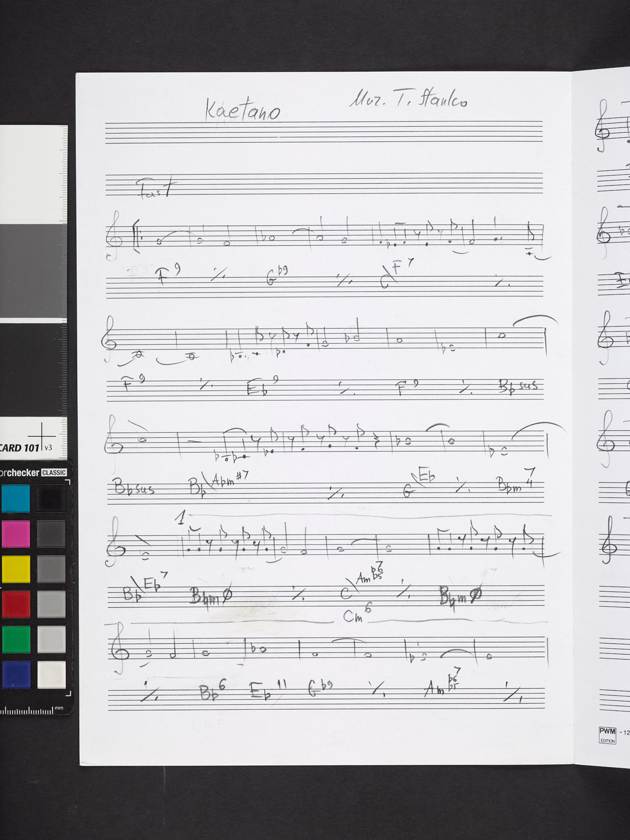Pick the magenta color swatch
The height and width of the screenshot is (840, 630).
pos(15,534)
